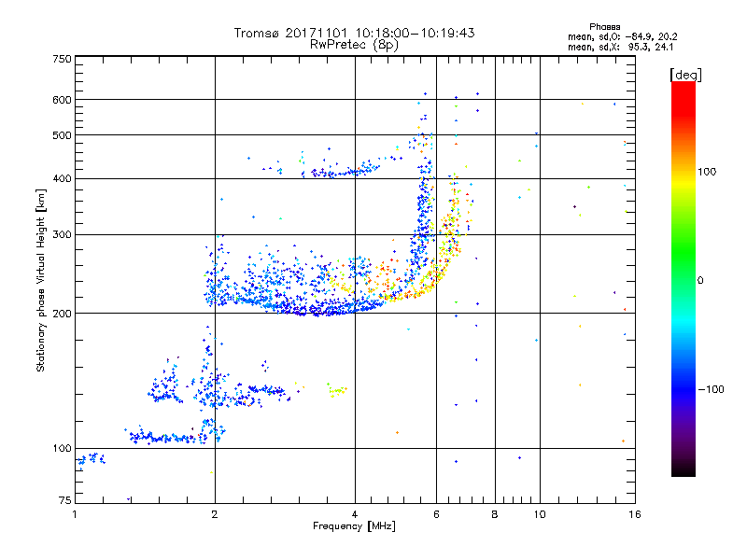The width and height of the screenshot is (747, 560).
Task: Click the y-axis tick label '200'
Action: 62,314
